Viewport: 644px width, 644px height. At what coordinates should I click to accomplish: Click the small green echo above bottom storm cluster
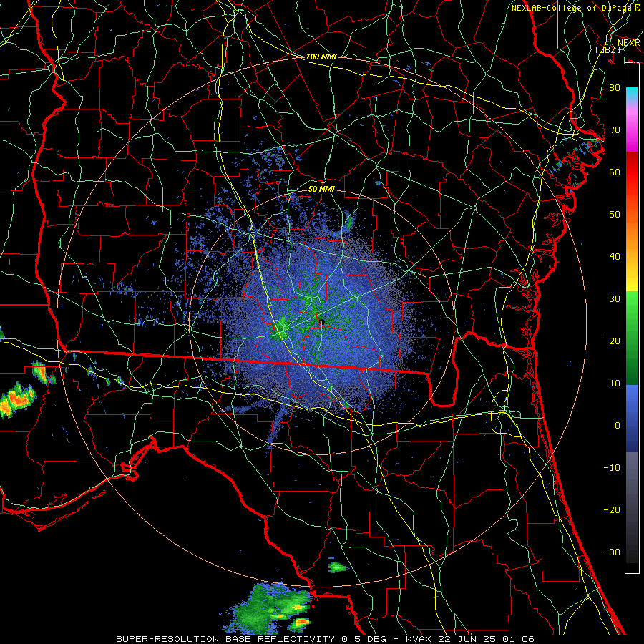[x=338, y=567]
